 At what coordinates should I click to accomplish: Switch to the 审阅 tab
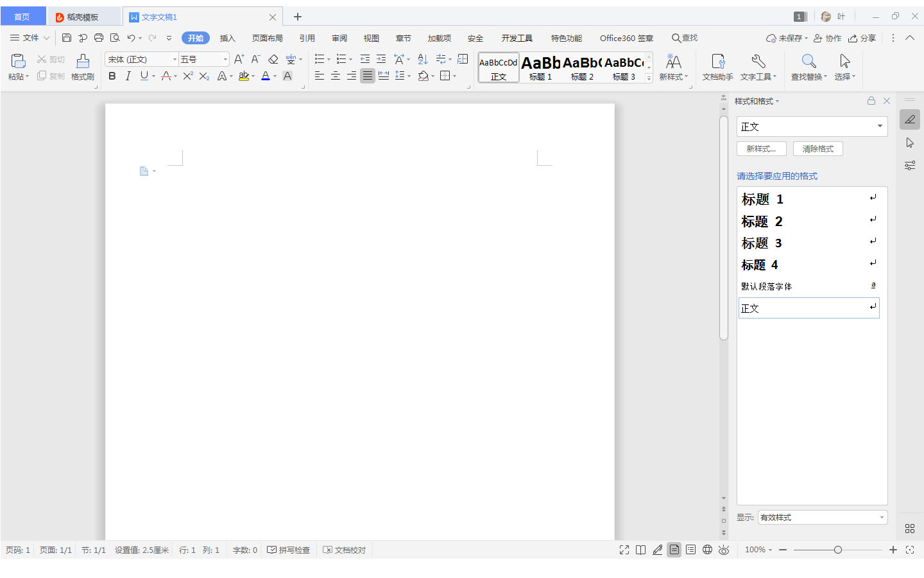(339, 38)
